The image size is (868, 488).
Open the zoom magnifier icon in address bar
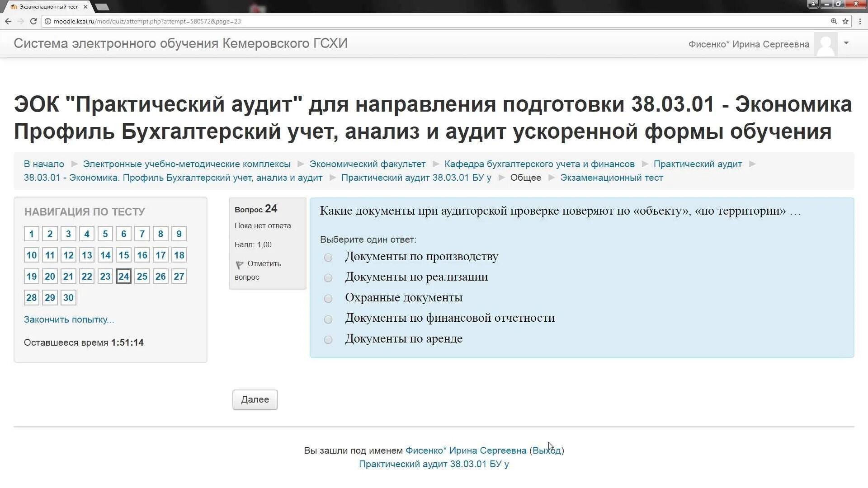pyautogui.click(x=834, y=21)
